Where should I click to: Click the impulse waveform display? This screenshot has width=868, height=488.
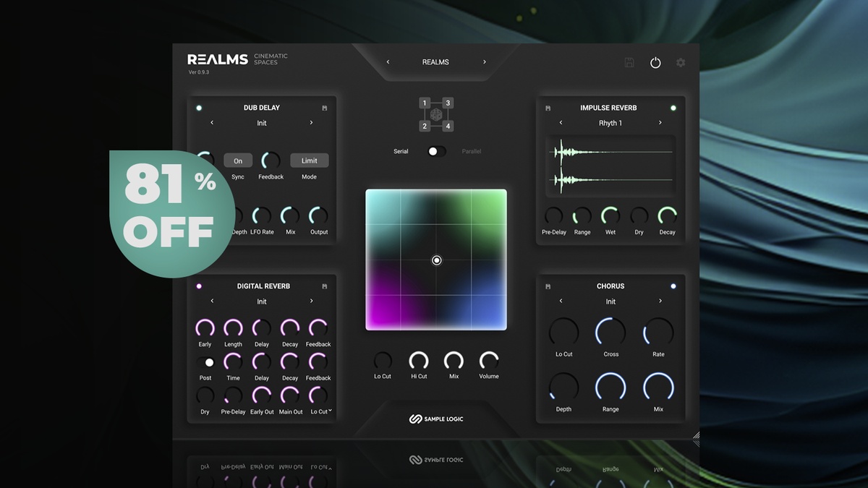(x=610, y=165)
